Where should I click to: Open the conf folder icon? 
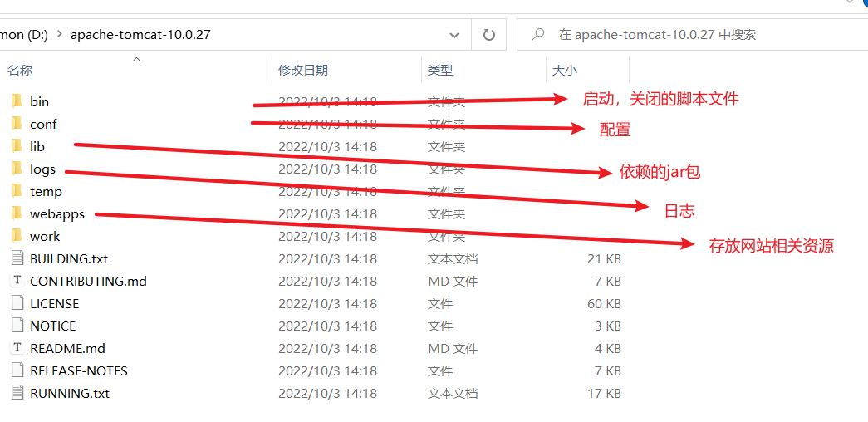point(17,124)
